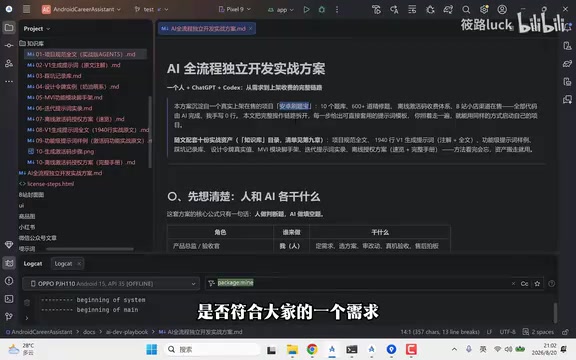Open the 02-V1 markdown file in tree
Image resolution: width=576 pixels, height=360 pixels.
point(73,65)
